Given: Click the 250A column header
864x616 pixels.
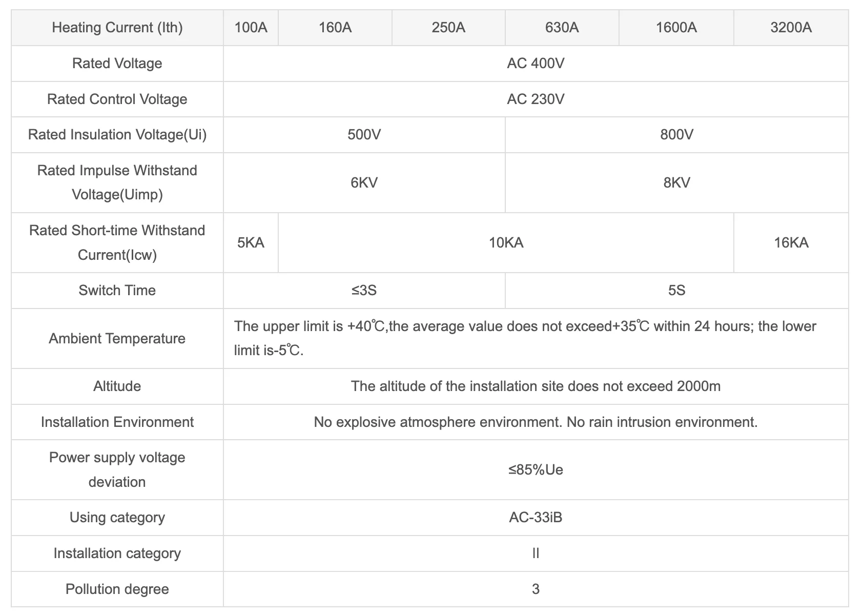Looking at the screenshot, I should click(448, 28).
